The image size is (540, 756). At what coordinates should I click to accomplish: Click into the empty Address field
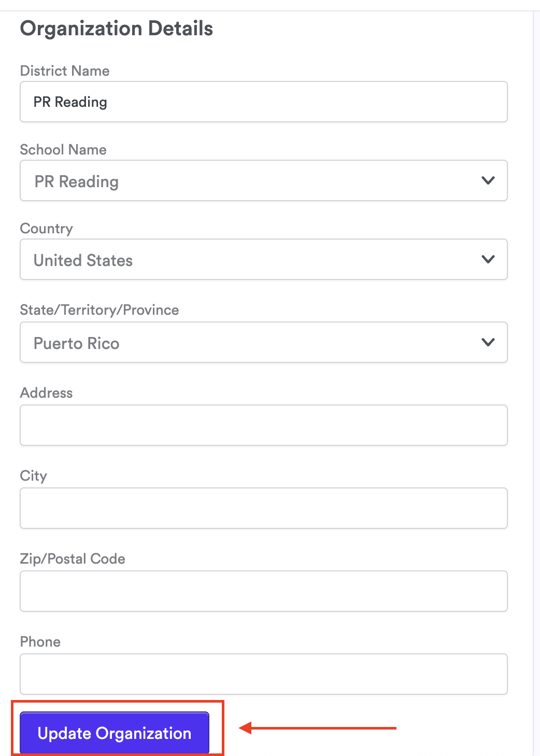tap(263, 425)
